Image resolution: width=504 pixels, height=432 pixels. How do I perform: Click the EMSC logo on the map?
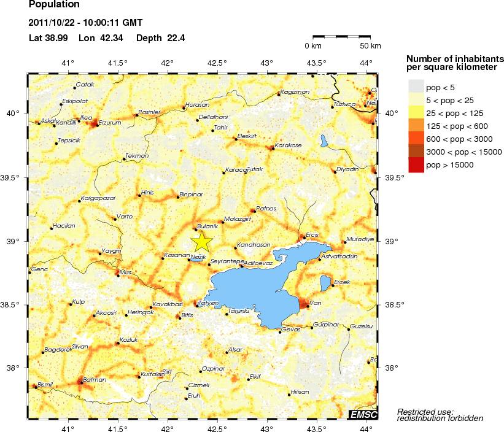click(362, 415)
